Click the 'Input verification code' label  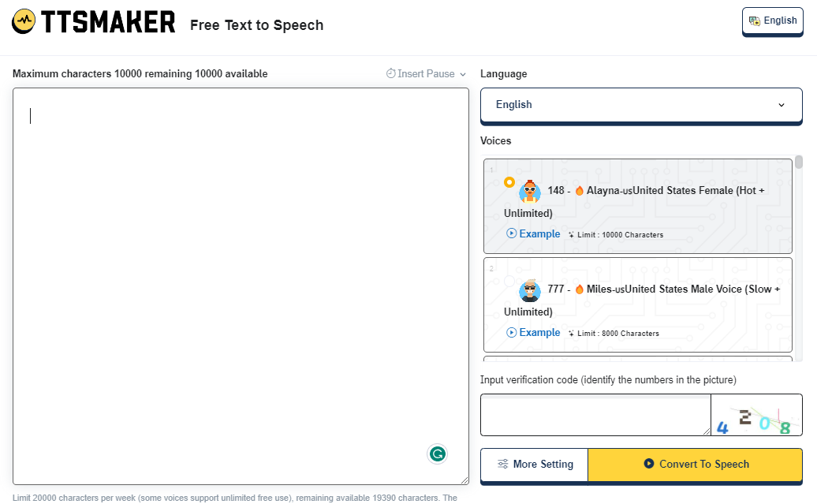tap(608, 379)
